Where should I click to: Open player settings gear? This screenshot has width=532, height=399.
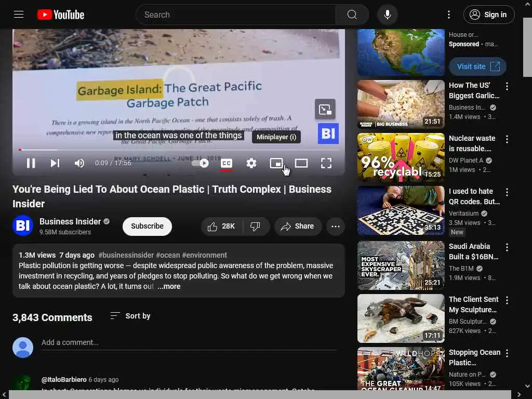(x=251, y=163)
